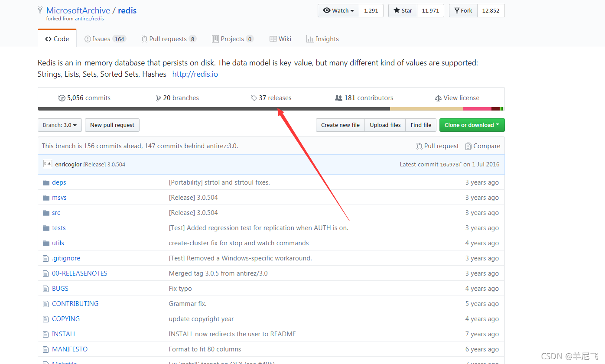Open the Insights tab
This screenshot has width=605, height=364.
323,39
